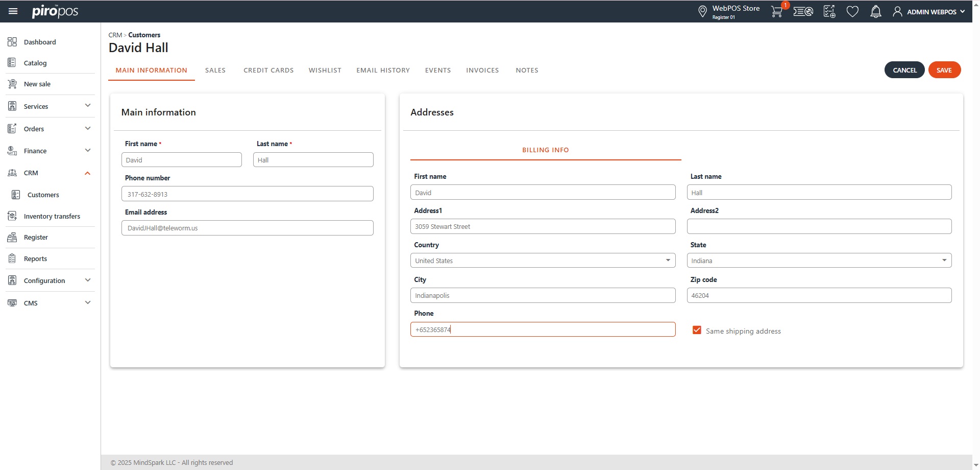Click the shopping cart icon
980x470 pixels.
tap(776, 11)
